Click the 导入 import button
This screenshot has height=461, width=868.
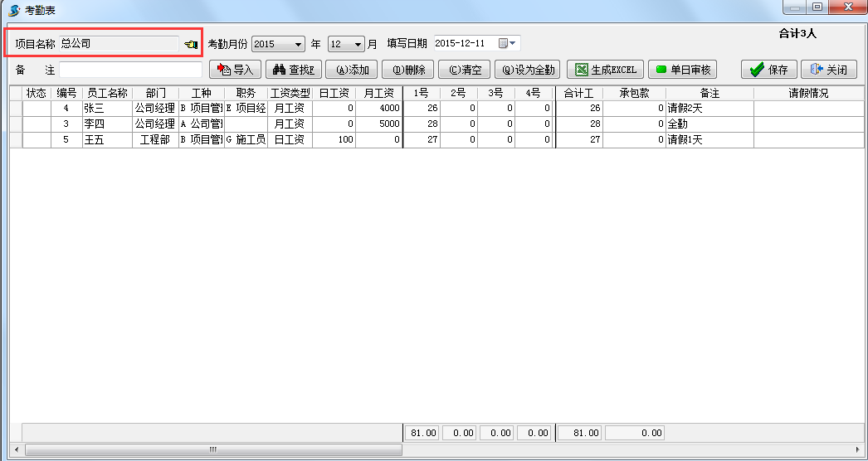[236, 70]
